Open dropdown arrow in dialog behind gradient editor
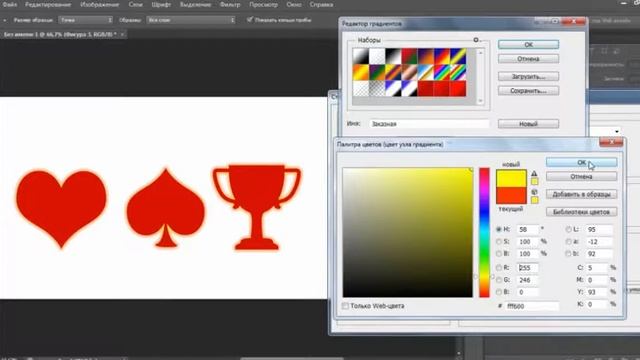 pyautogui.click(x=617, y=131)
